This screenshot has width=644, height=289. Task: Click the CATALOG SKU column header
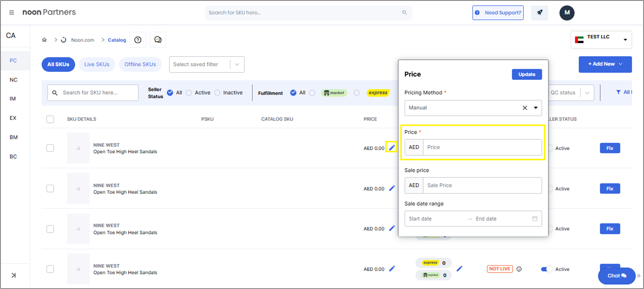[277, 119]
